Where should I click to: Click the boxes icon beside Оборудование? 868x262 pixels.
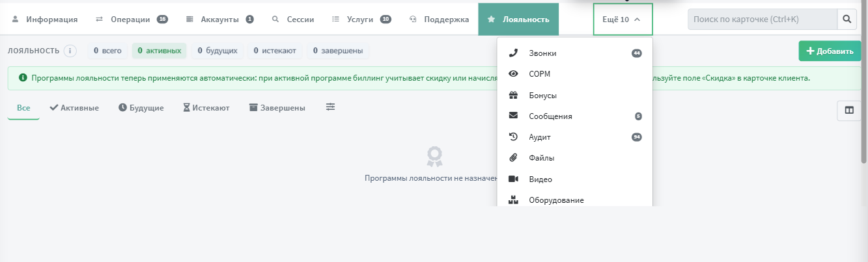513,200
